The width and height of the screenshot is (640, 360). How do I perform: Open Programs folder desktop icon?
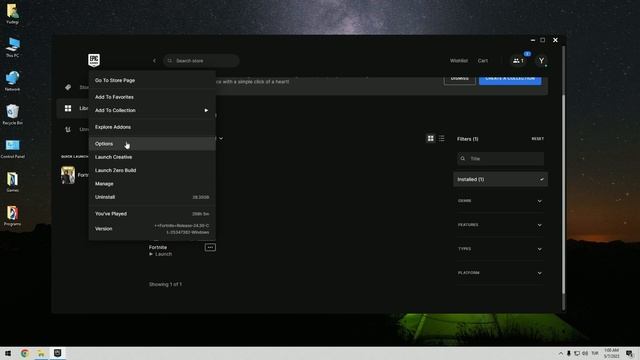click(13, 216)
